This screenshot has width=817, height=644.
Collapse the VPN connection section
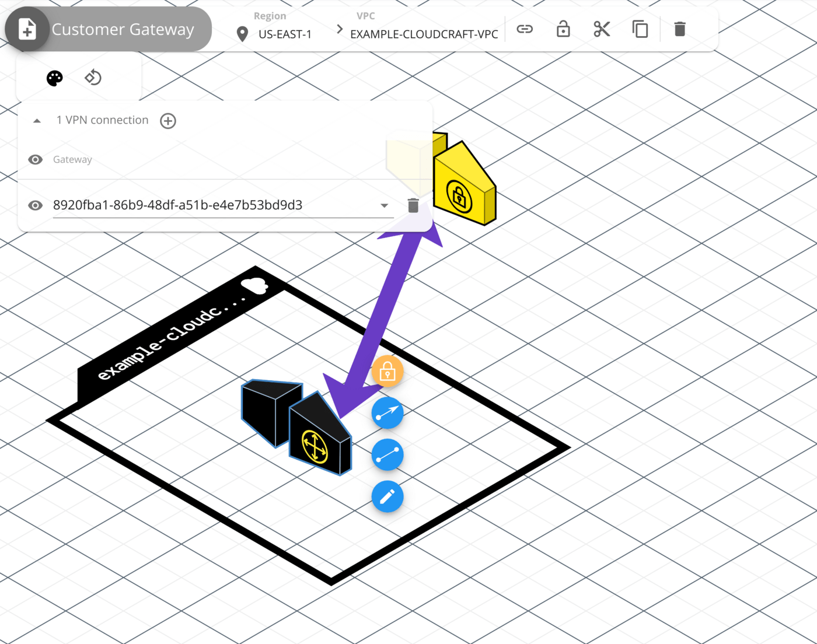pos(37,121)
